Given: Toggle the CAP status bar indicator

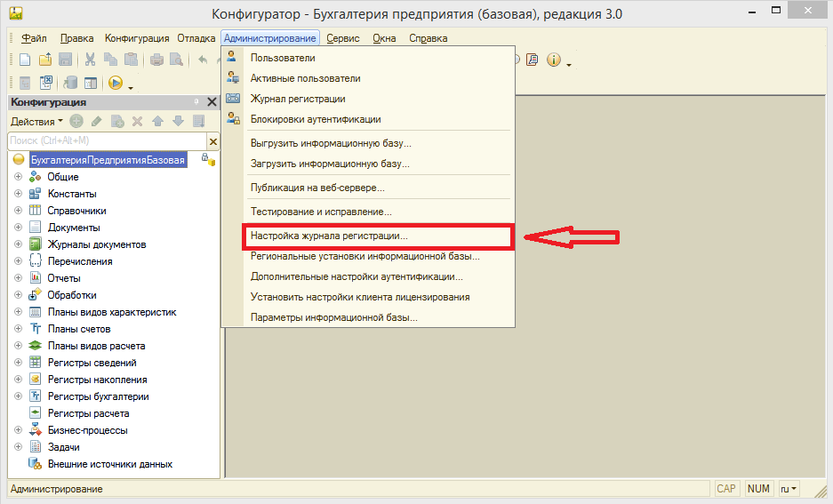Looking at the screenshot, I should pos(726,489).
